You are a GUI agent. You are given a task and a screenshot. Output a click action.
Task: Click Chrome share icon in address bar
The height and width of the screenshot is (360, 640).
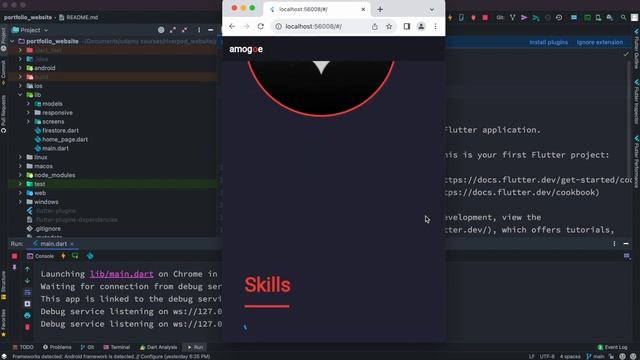[375, 27]
